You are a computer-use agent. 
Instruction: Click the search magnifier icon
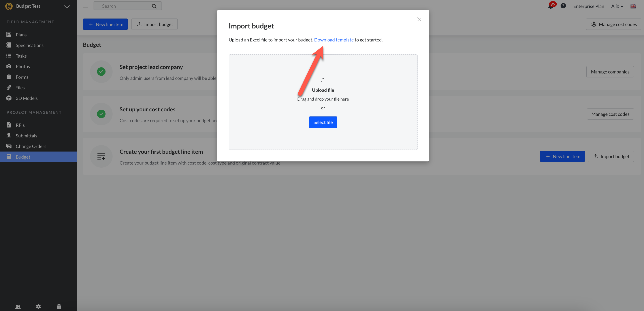[154, 6]
